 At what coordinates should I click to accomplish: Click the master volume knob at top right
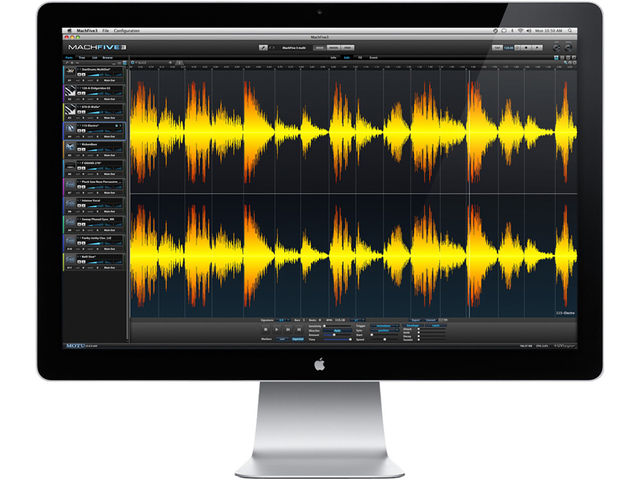pyautogui.click(x=568, y=48)
